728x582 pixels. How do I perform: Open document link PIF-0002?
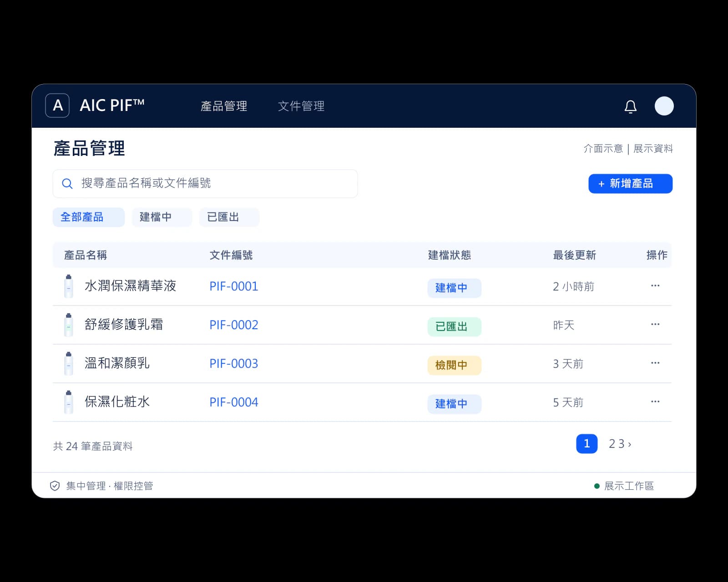coord(234,325)
